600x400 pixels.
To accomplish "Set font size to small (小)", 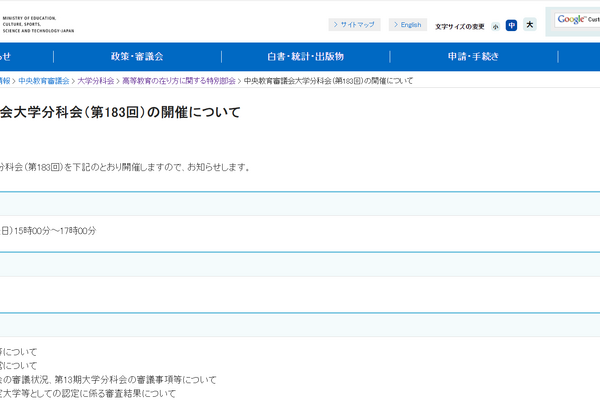I will coord(495,26).
